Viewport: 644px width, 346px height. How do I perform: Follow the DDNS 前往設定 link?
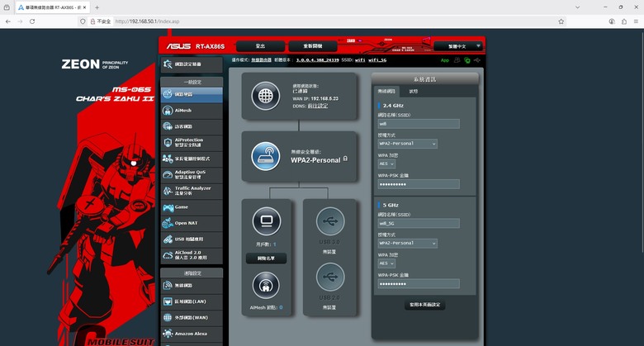(x=318, y=106)
